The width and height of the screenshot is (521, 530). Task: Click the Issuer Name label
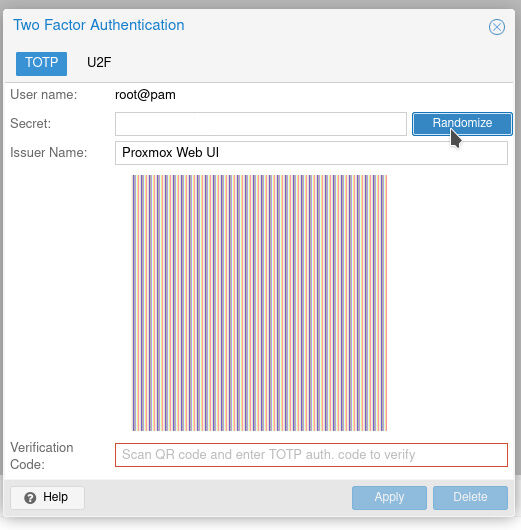point(49,153)
